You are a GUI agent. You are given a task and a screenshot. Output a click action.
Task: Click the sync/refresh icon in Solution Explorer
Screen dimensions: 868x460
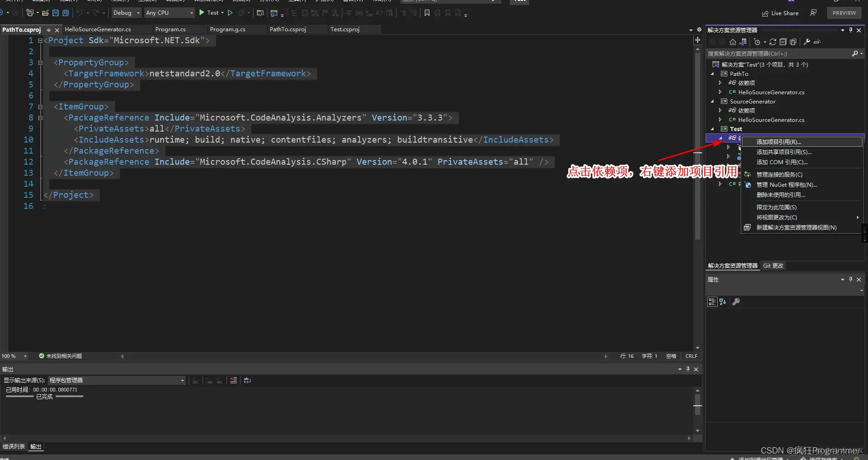[x=773, y=42]
